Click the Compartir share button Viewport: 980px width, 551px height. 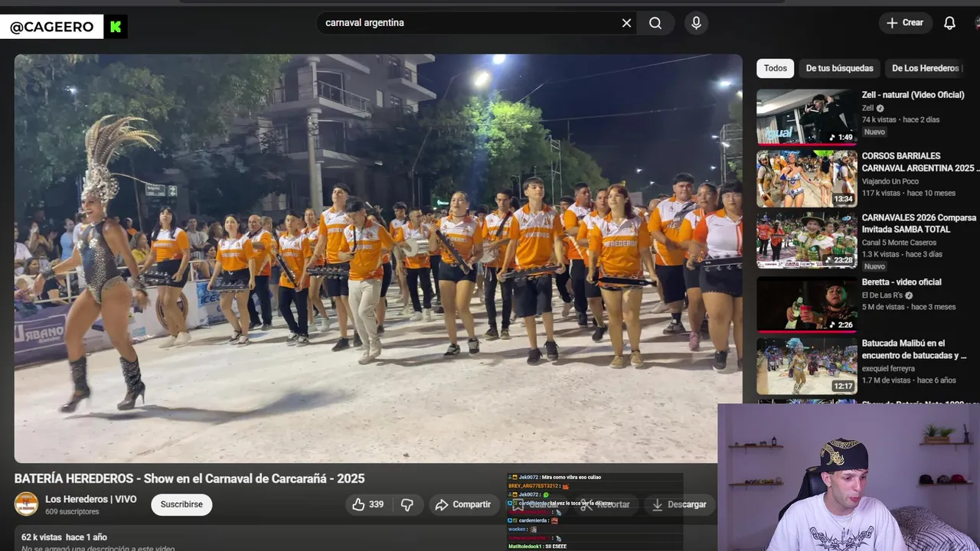[463, 504]
